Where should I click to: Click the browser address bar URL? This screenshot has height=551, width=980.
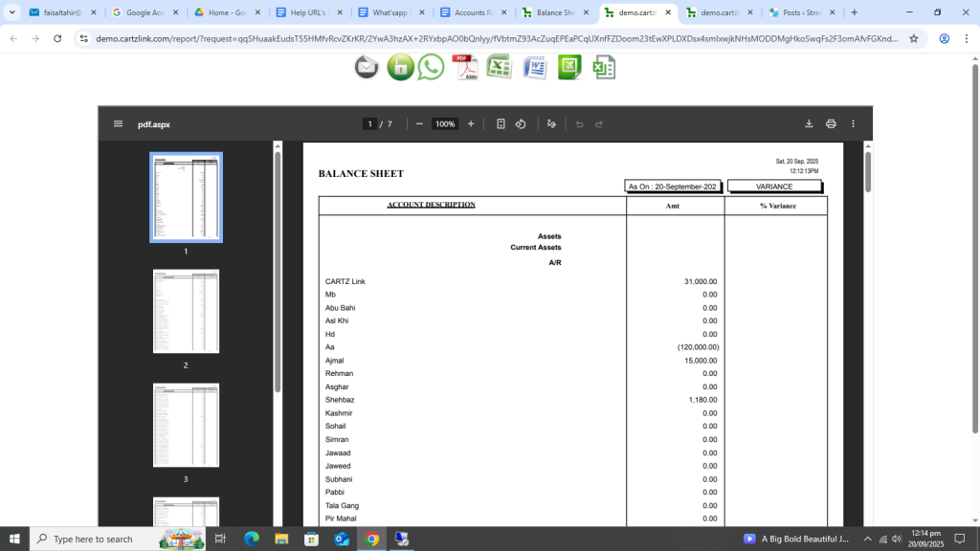[497, 38]
